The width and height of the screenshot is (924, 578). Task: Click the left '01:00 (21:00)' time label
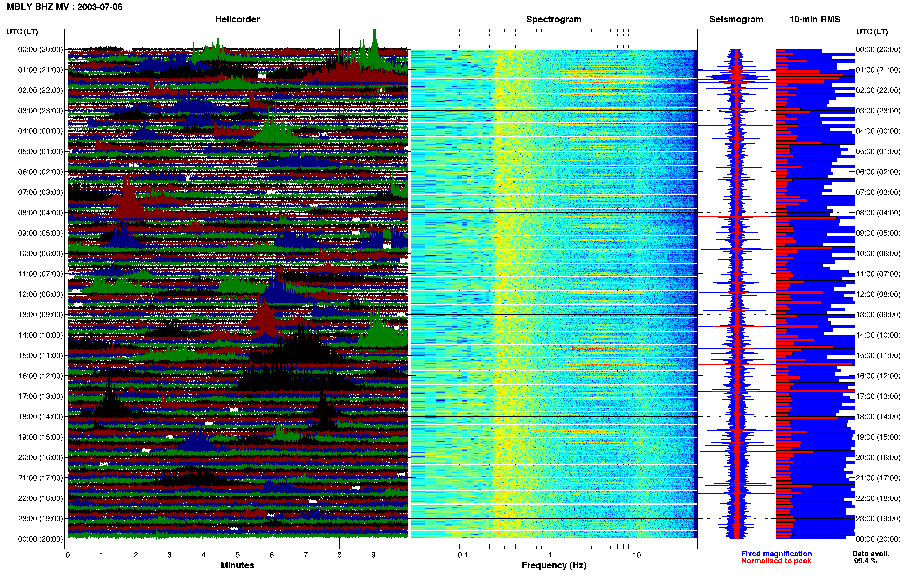[x=41, y=70]
